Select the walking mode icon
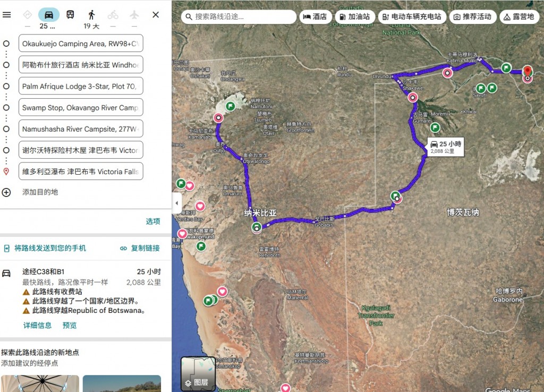Viewport: 544px width, 392px height. click(91, 15)
